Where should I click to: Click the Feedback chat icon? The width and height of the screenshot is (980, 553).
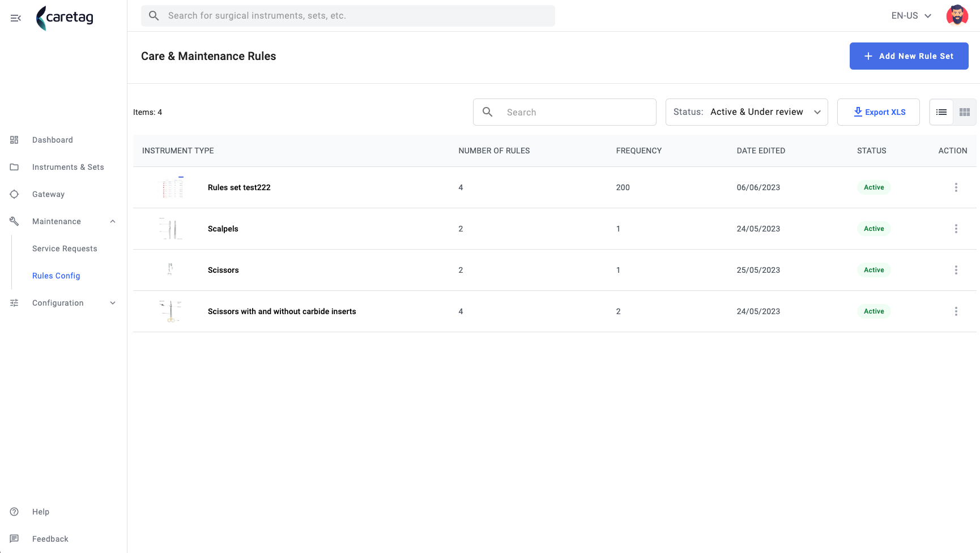(15, 539)
